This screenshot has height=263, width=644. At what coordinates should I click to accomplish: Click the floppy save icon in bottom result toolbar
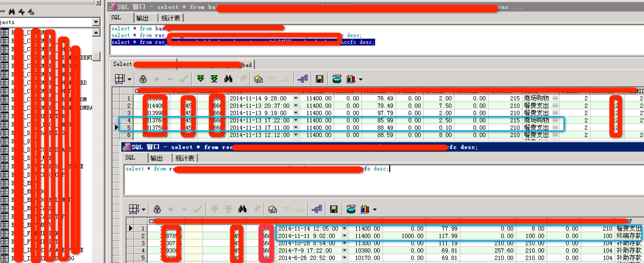334,209
